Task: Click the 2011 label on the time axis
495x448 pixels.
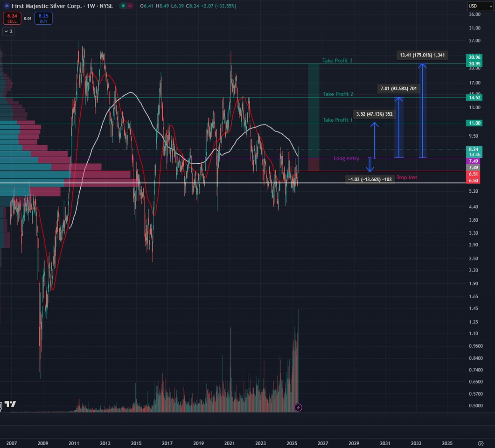Action: pyautogui.click(x=74, y=443)
